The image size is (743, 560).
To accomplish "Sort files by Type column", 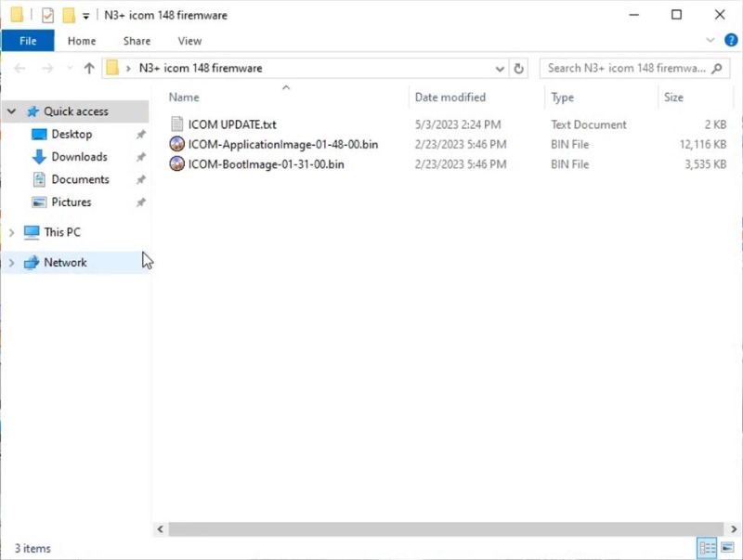I will click(x=563, y=98).
